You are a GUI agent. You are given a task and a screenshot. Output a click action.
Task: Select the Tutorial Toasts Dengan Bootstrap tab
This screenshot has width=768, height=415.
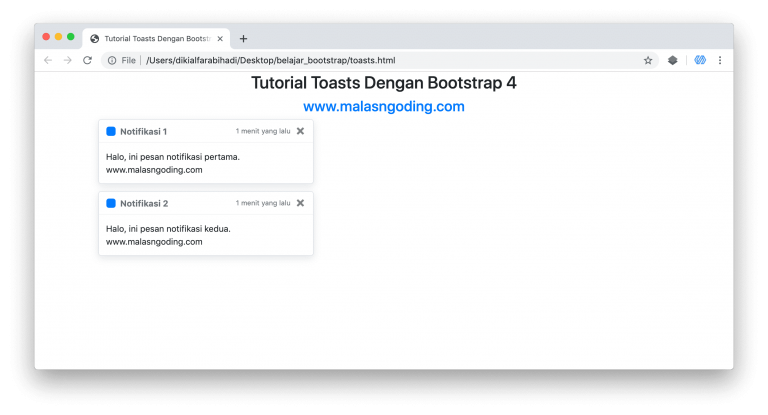pyautogui.click(x=156, y=38)
